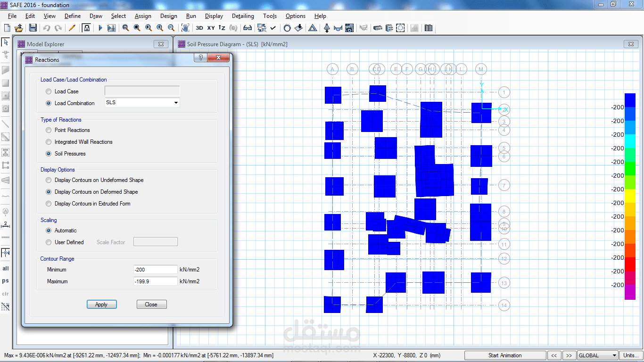644x362 pixels.
Task: Click the rubber band zoom icon
Action: pos(125,28)
